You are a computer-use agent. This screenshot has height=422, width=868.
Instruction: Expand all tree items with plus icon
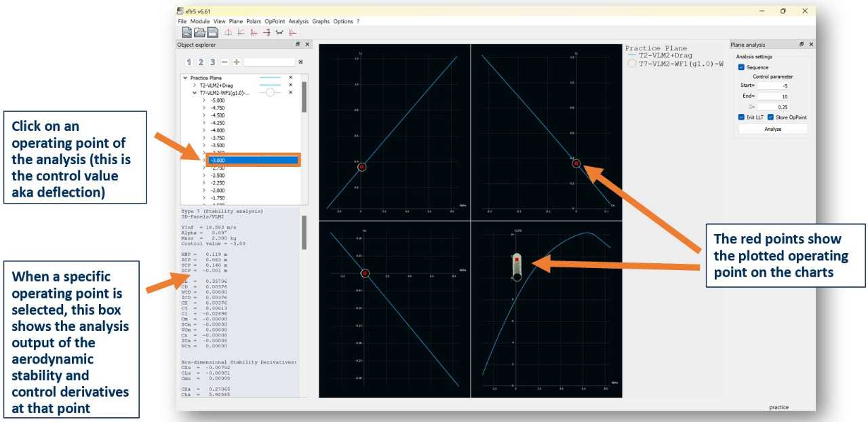tap(237, 62)
